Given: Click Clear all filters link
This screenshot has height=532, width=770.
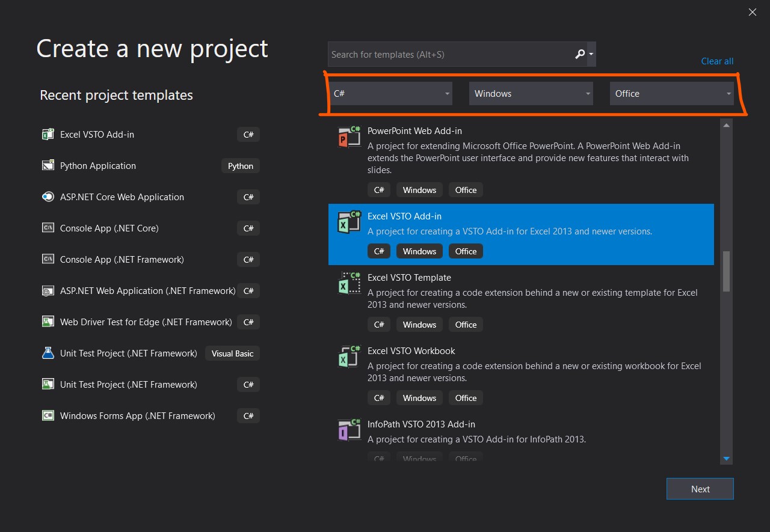Looking at the screenshot, I should 717,61.
